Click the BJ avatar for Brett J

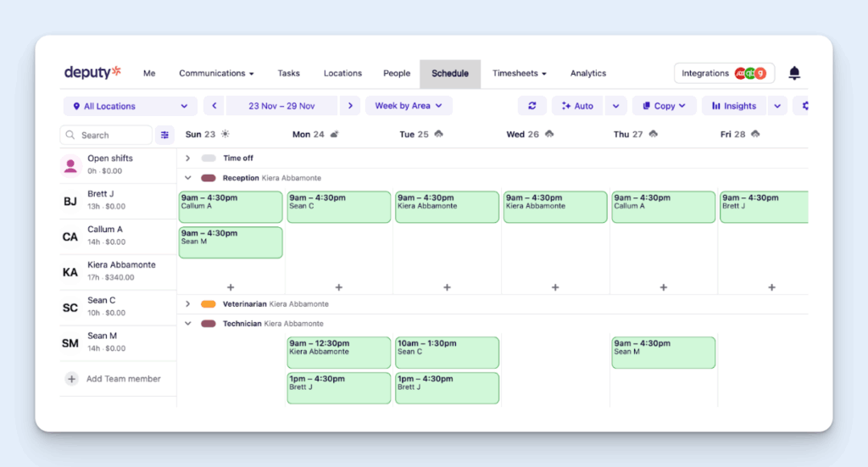(x=70, y=202)
